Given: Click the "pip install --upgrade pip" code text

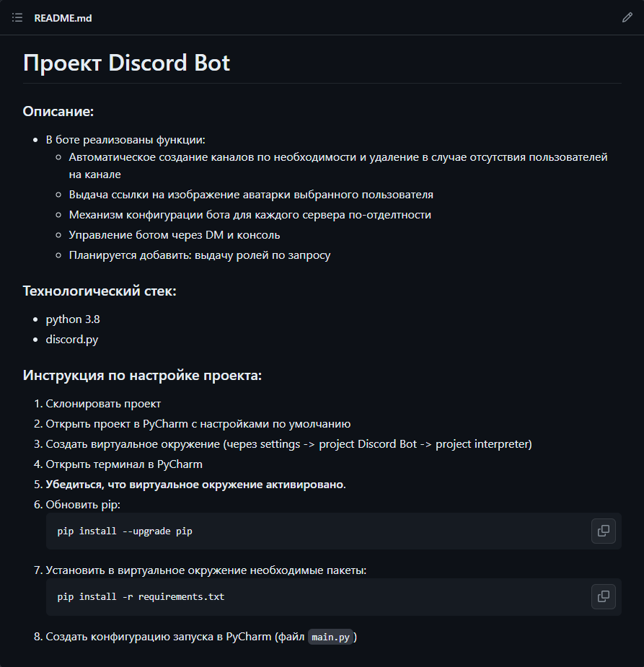Looking at the screenshot, I should tap(125, 531).
